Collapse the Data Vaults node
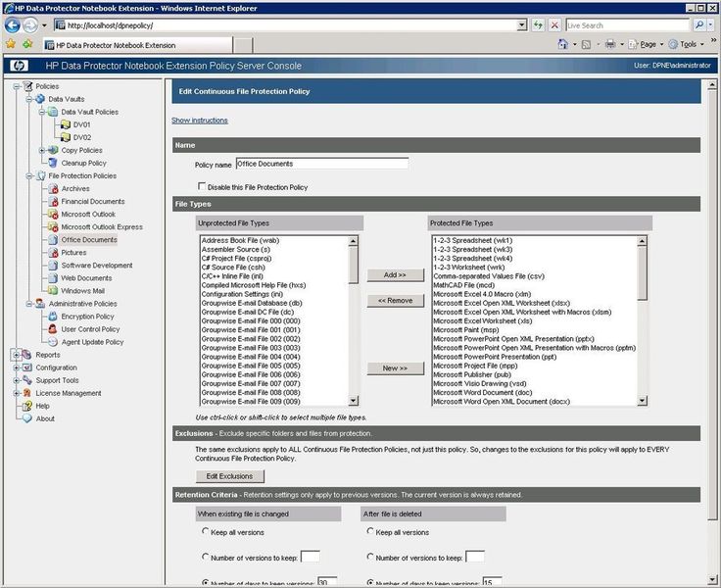This screenshot has width=721, height=588. pyautogui.click(x=29, y=99)
